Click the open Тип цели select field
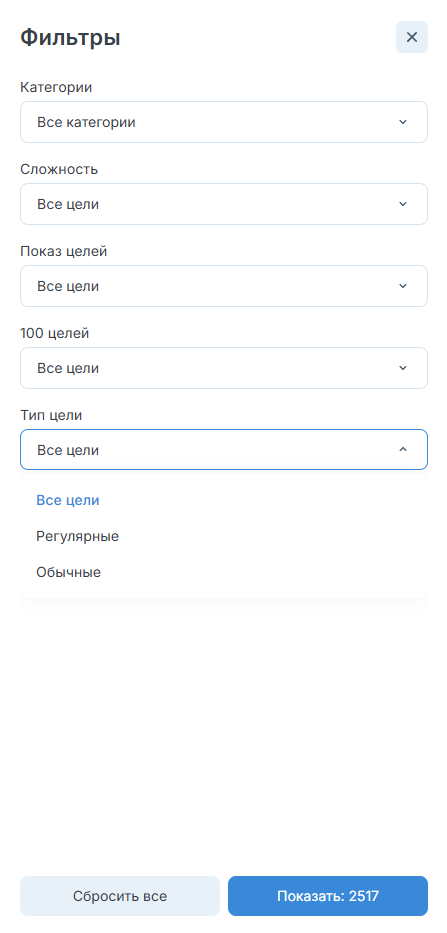 (224, 450)
